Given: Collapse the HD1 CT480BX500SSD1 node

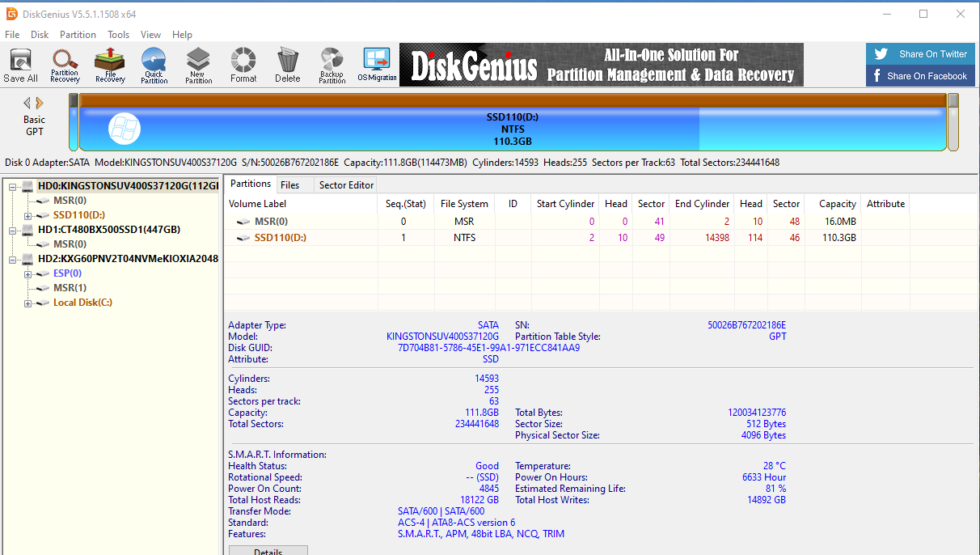Looking at the screenshot, I should tap(14, 230).
